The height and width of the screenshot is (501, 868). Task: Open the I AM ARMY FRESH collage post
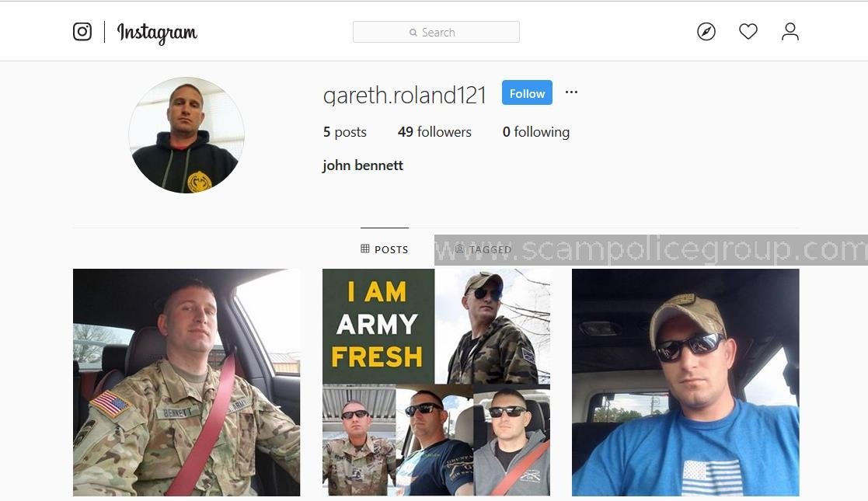[x=436, y=382]
